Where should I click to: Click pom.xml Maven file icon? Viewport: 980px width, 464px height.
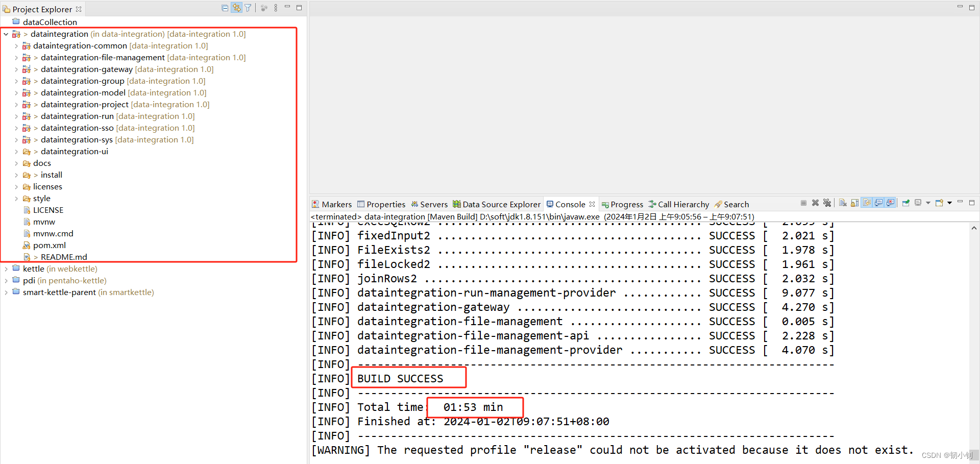pyautogui.click(x=27, y=246)
